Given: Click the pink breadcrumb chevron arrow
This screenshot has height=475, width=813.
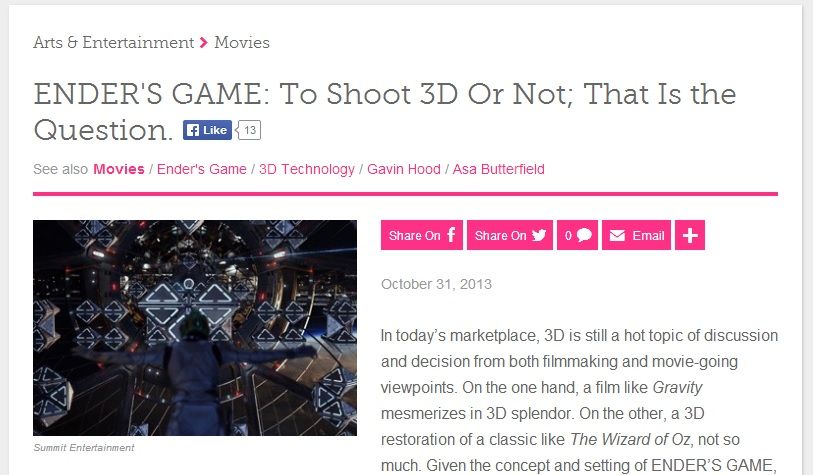Looking at the screenshot, I should tap(204, 43).
